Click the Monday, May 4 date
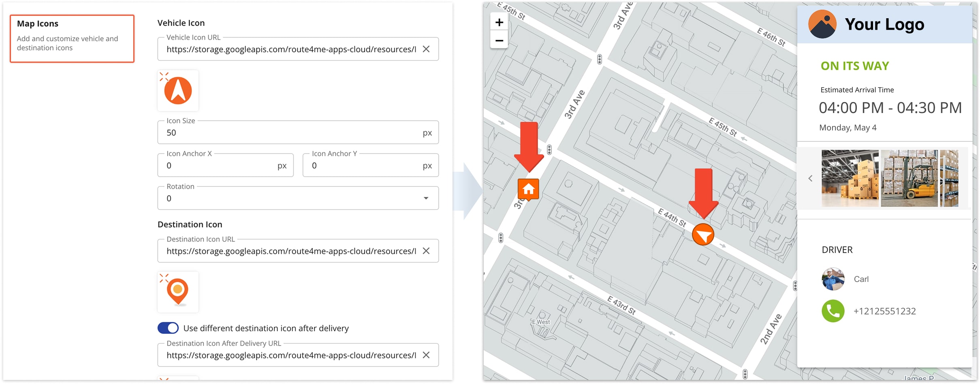980x384 pixels. pos(848,128)
